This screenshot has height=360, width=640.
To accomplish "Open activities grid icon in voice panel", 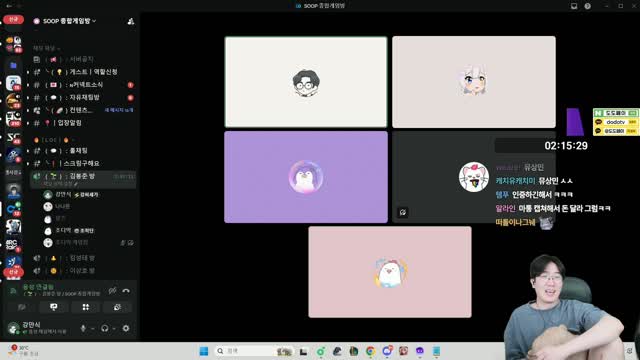I will 86,307.
